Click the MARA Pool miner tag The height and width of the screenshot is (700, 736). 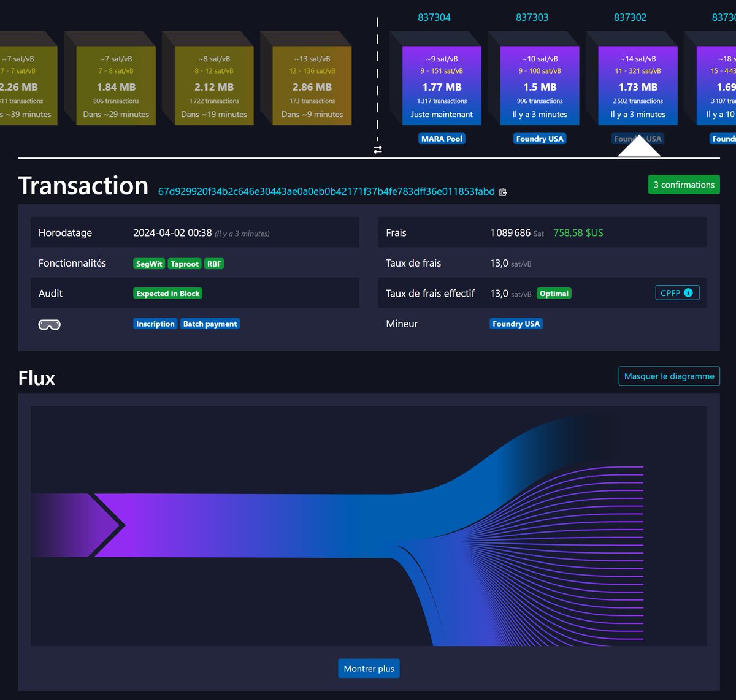(442, 139)
